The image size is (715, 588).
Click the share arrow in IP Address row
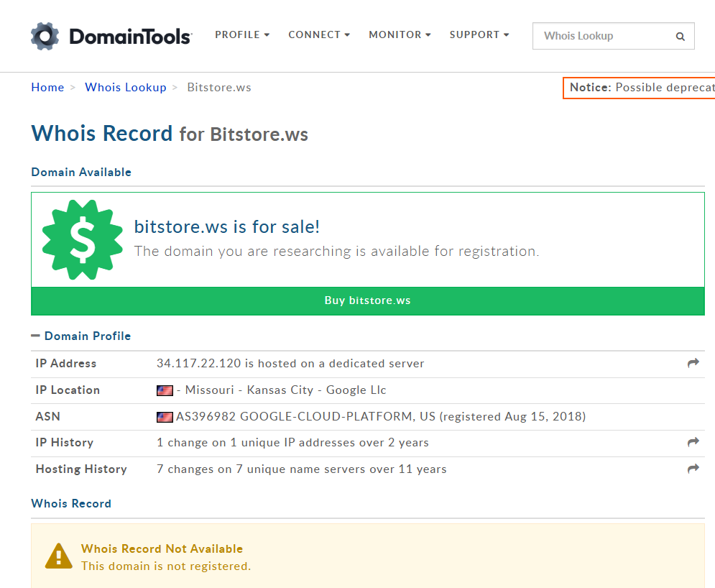(693, 364)
